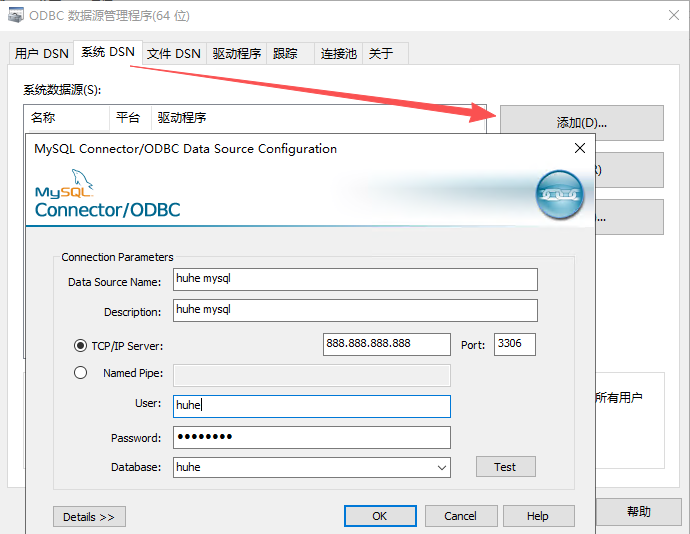The width and height of the screenshot is (690, 534).
Task: Click into the Data Source Name field
Action: 355,279
